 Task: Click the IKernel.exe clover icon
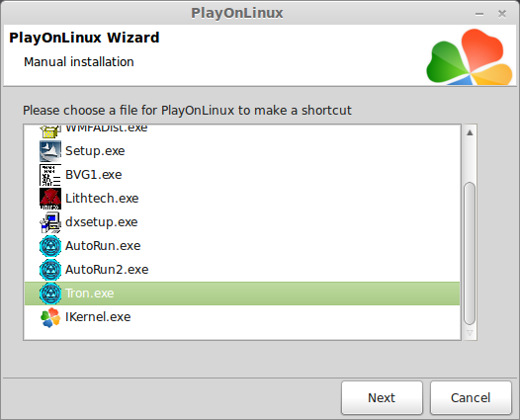tap(50, 317)
